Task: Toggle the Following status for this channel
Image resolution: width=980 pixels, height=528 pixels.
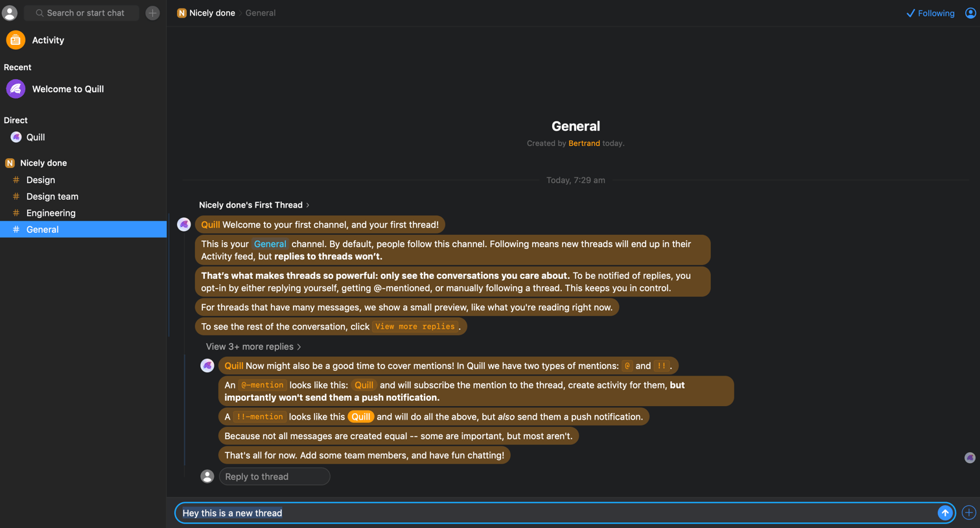Action: click(x=930, y=13)
